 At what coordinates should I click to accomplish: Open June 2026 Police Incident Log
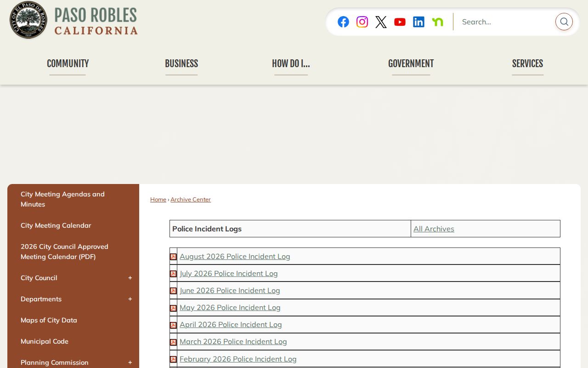pyautogui.click(x=230, y=290)
